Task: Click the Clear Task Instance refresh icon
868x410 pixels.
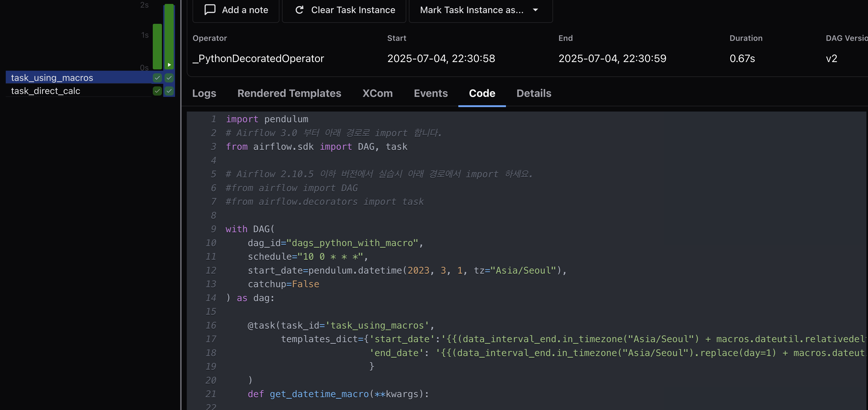Action: coord(299,10)
